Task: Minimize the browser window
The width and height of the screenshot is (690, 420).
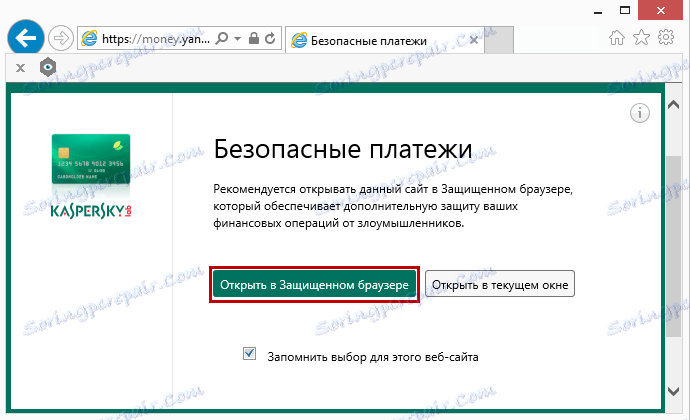Action: tap(598, 11)
